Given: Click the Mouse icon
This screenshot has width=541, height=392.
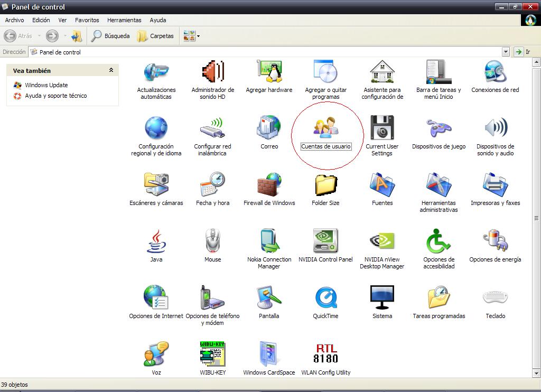Looking at the screenshot, I should (x=212, y=240).
